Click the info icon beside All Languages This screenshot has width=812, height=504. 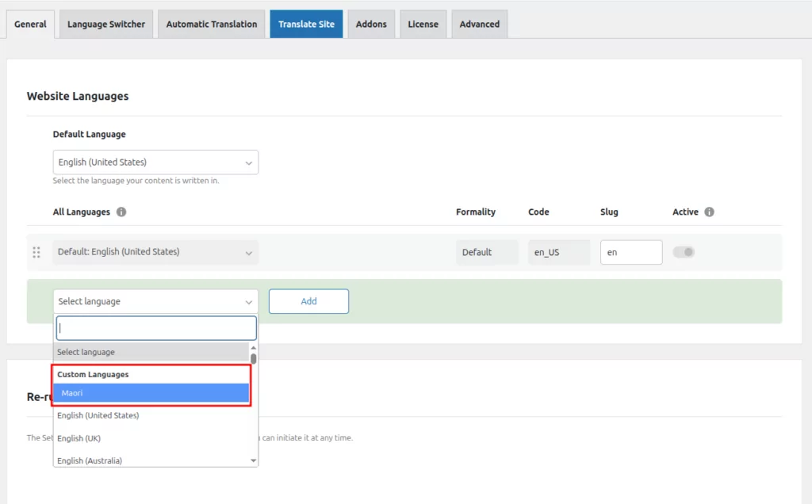click(x=121, y=212)
